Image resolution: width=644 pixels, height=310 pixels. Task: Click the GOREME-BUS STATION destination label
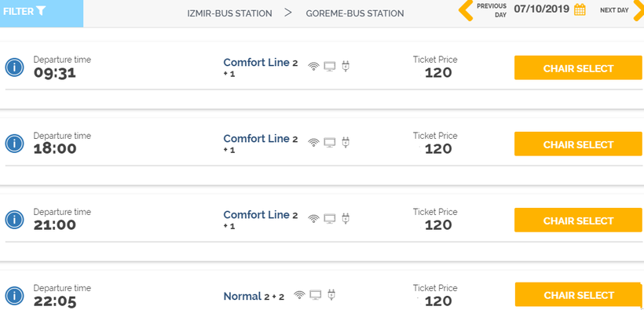pos(355,13)
